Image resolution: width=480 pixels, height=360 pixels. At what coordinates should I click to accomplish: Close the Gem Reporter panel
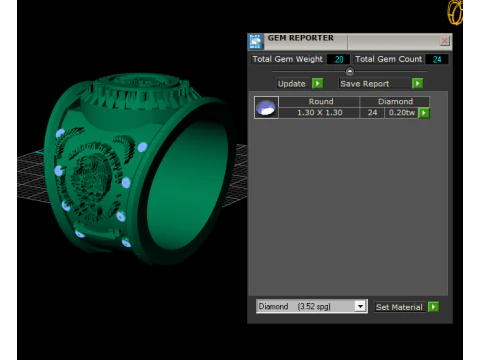click(444, 41)
